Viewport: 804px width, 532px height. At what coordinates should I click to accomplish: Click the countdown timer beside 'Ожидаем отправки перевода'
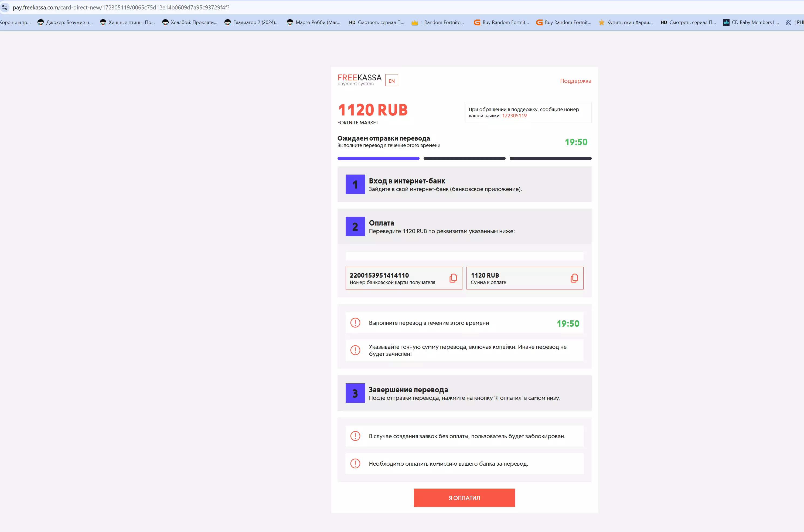pyautogui.click(x=576, y=142)
